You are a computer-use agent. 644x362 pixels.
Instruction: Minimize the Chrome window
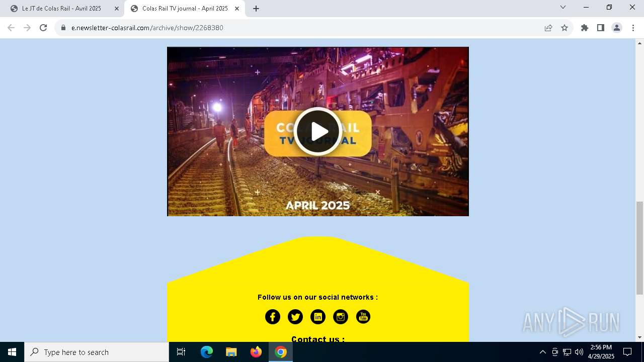point(586,8)
